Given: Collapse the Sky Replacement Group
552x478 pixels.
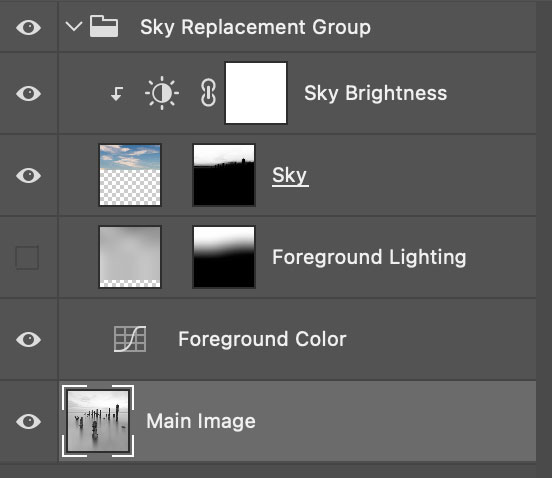Looking at the screenshot, I should (x=74, y=26).
